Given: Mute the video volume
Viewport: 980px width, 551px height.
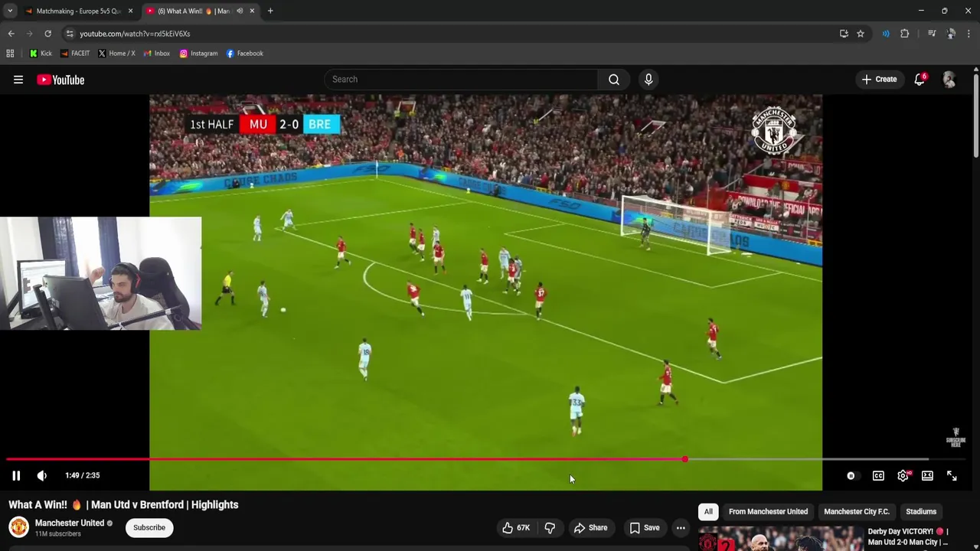Looking at the screenshot, I should coord(42,475).
